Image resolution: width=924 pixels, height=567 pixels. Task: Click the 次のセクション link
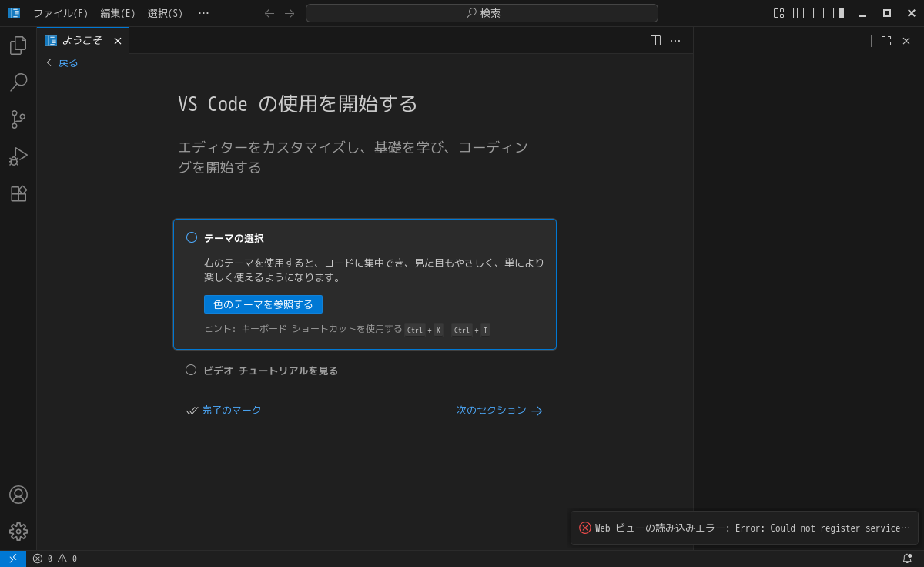499,411
